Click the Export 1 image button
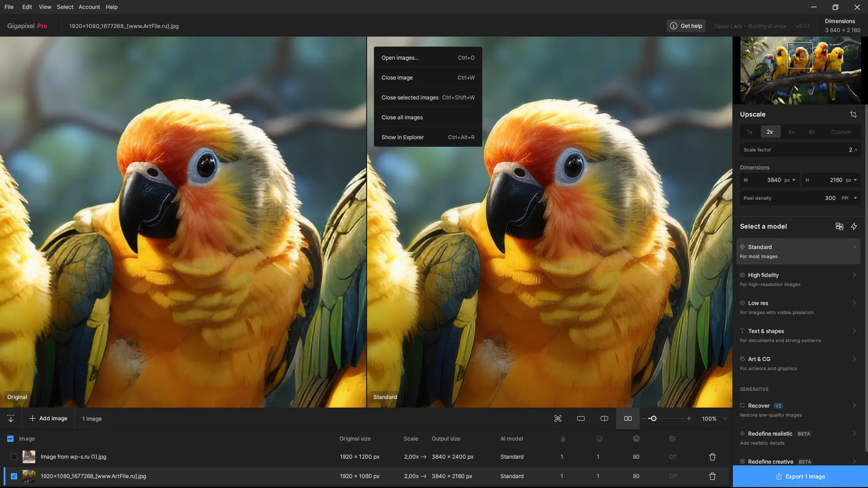The width and height of the screenshot is (868, 488). coord(800,476)
